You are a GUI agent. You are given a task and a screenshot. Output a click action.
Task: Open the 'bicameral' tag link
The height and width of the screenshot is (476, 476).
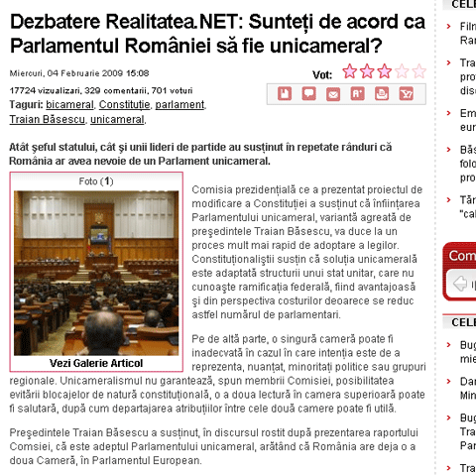(69, 105)
